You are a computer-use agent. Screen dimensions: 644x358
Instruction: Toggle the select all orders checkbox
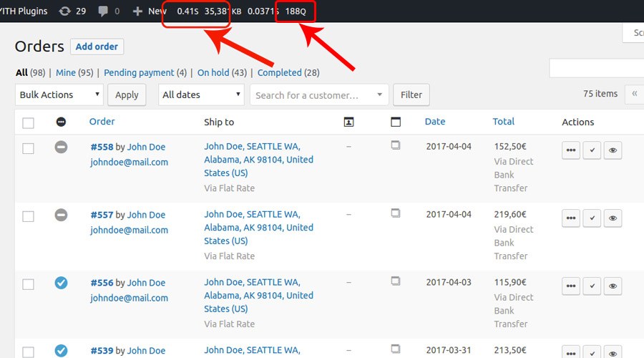click(29, 123)
